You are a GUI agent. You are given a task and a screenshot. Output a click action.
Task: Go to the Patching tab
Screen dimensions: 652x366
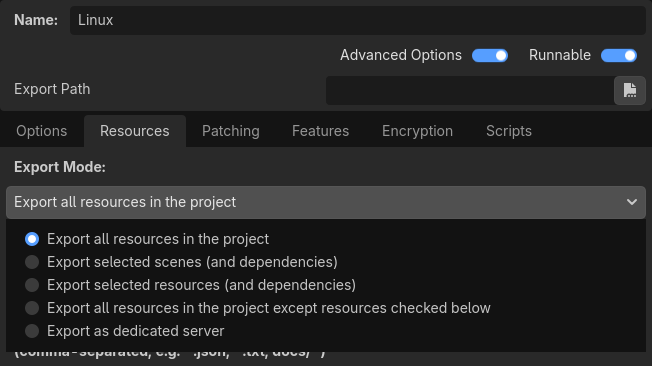click(x=231, y=131)
